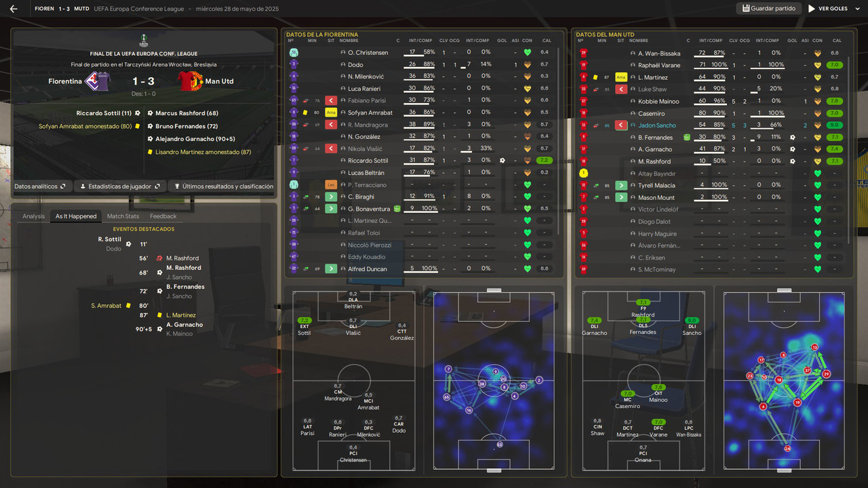This screenshot has height=488, width=868.
Task: Click G. Bonaventura's substituted-on green arrow
Action: [x=331, y=209]
